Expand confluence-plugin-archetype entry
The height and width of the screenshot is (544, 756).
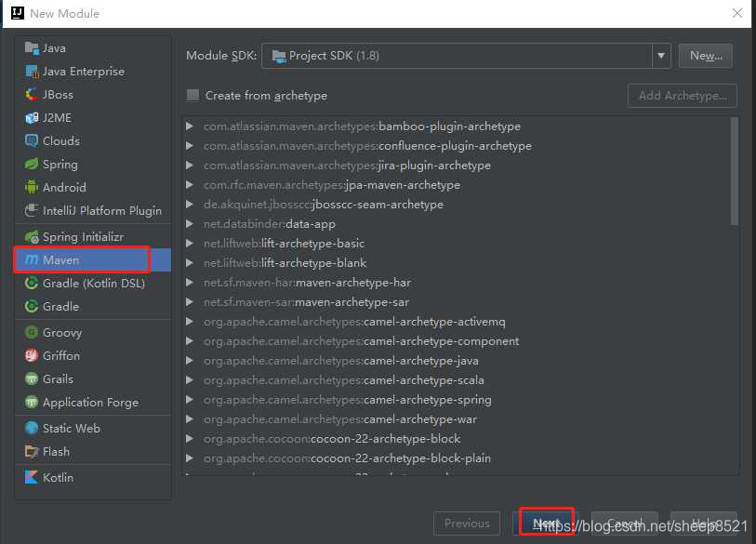coord(190,146)
